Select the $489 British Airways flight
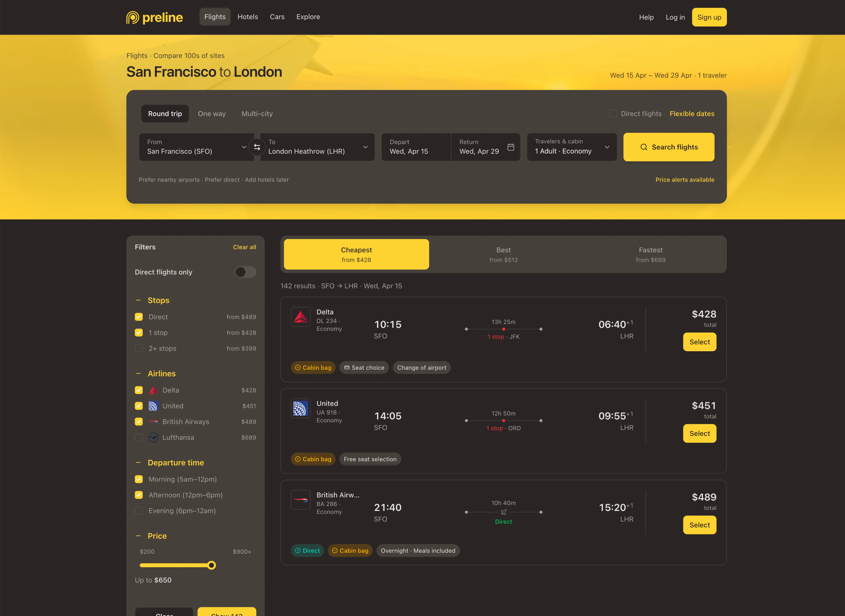 (x=699, y=525)
